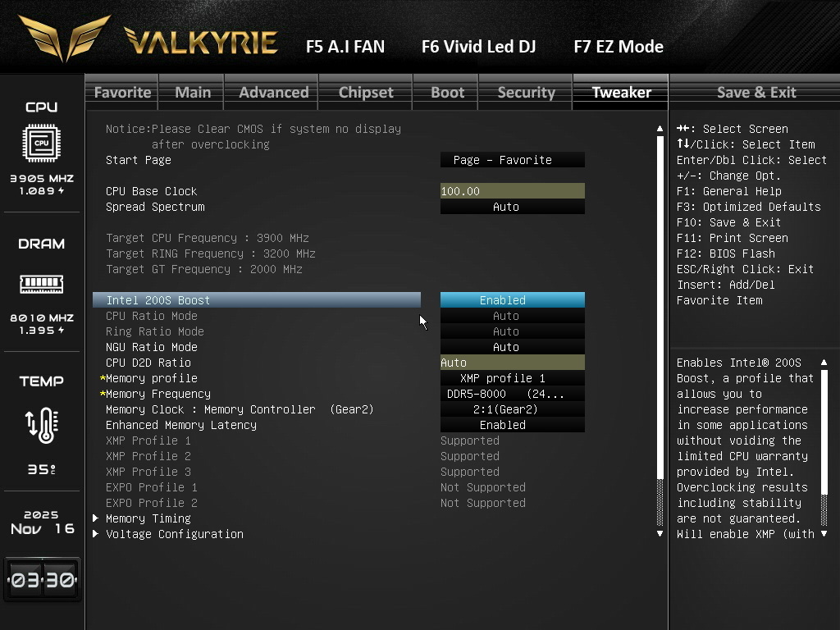The width and height of the screenshot is (840, 630).
Task: Open F6 Vivid Led DJ
Action: [x=478, y=47]
